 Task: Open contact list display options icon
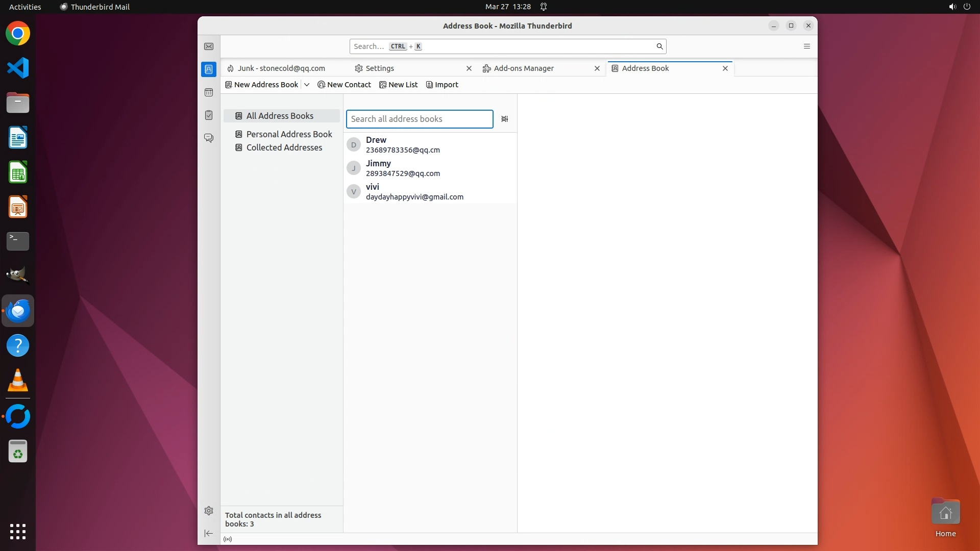pos(505,119)
